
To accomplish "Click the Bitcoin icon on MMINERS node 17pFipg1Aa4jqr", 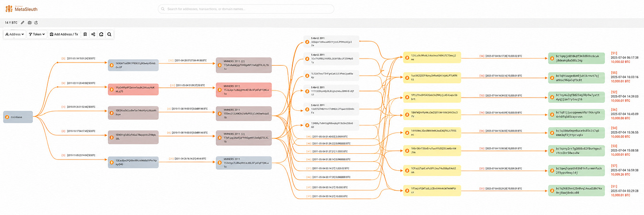I will point(220,137).
